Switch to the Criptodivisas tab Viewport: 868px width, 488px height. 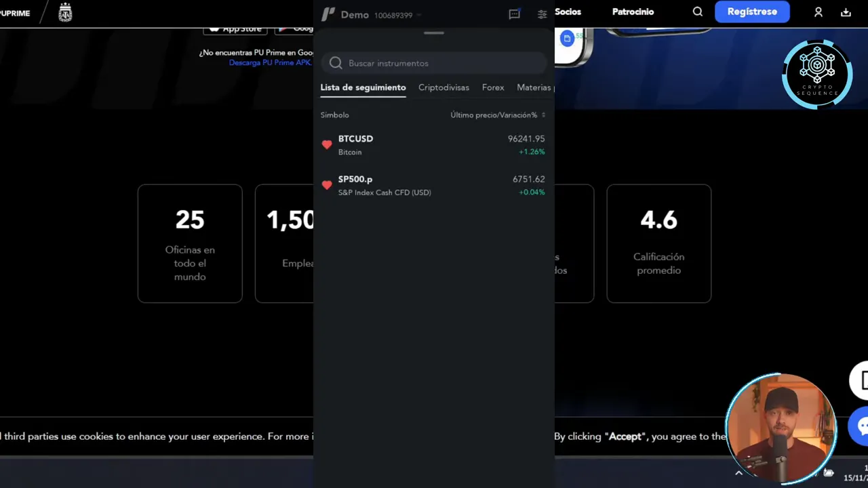coord(443,87)
